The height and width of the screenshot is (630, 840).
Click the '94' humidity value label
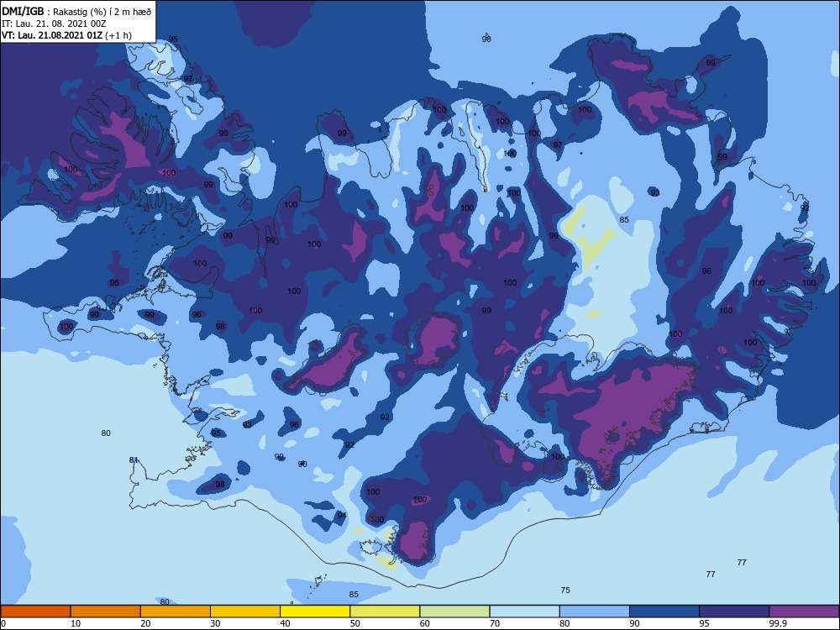(342, 515)
